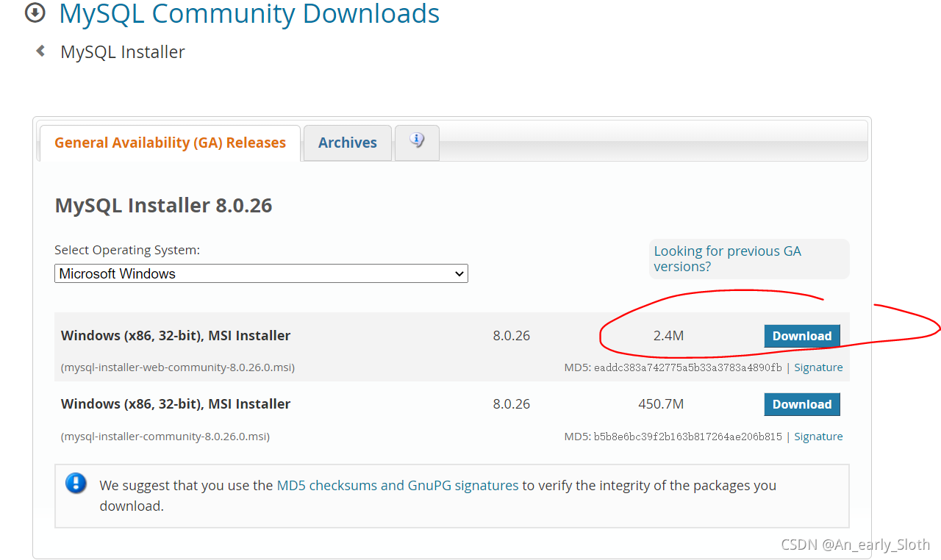Click version 8.0.26 in the 450.7M row

(511, 404)
